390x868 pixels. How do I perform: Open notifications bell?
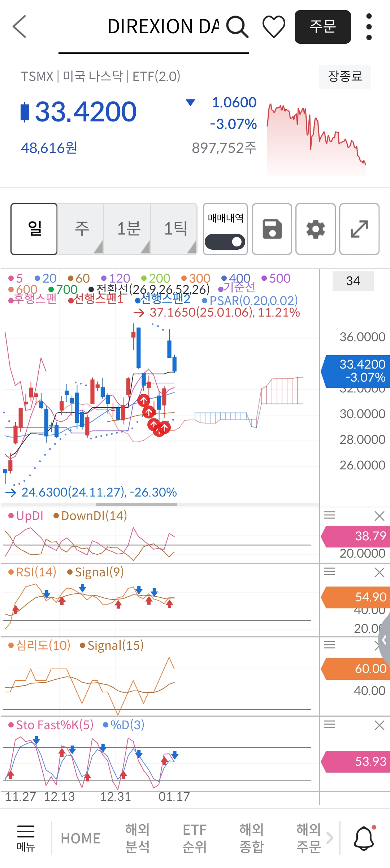364,838
